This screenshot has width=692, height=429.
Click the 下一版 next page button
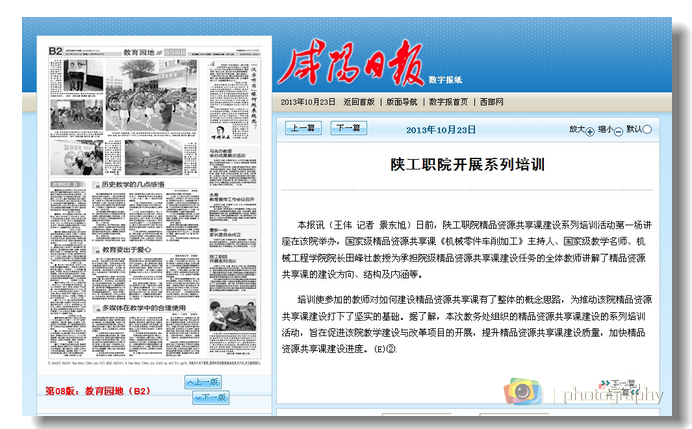coord(209,397)
